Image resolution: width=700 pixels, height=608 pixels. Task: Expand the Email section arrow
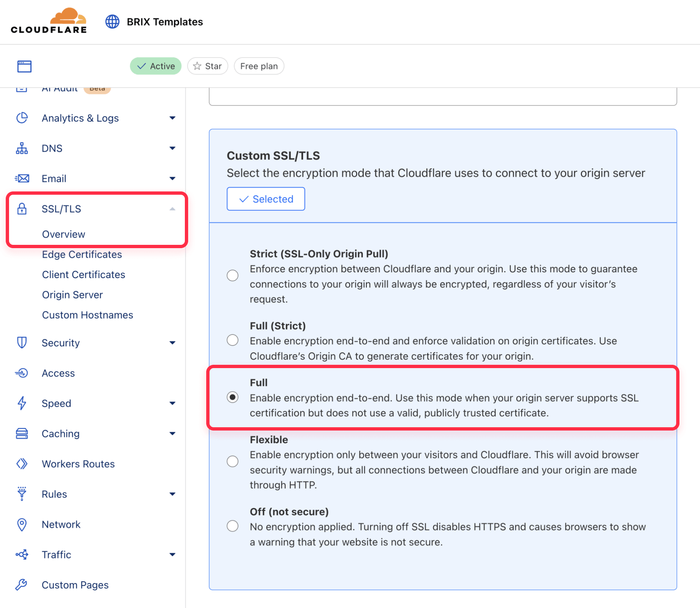click(x=173, y=178)
